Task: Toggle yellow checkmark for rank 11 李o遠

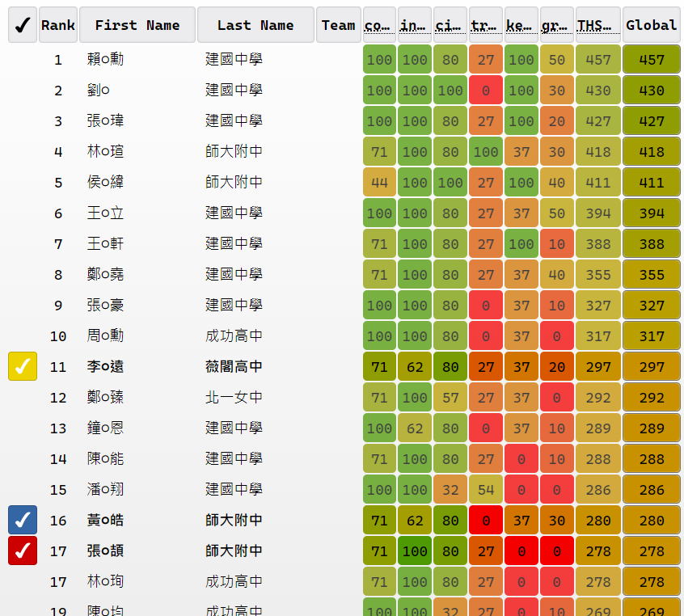Action: point(22,366)
